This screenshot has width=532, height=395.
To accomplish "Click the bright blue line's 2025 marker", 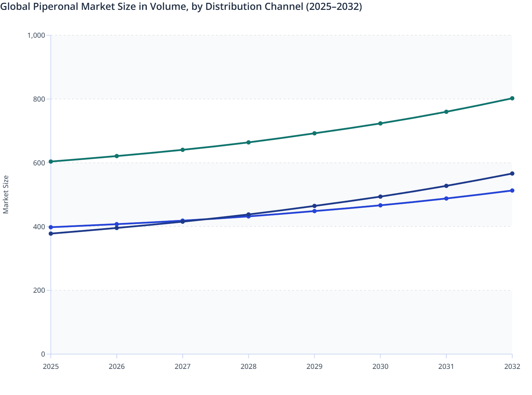I will click(50, 226).
